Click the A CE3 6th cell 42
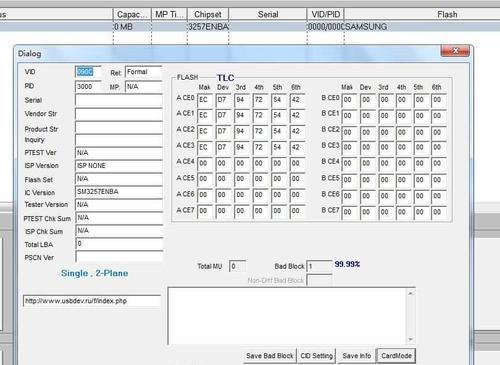The height and width of the screenshot is (365, 500). pyautogui.click(x=297, y=147)
